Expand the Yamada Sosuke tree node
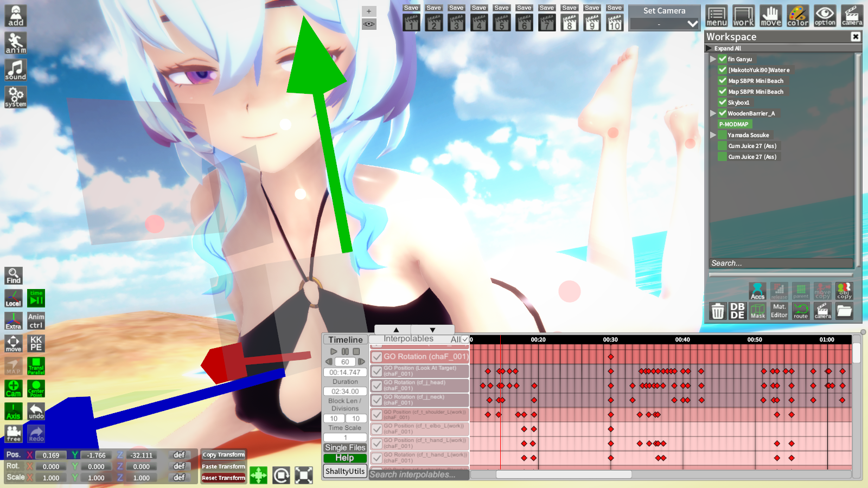Image resolution: width=868 pixels, height=488 pixels. (x=713, y=135)
